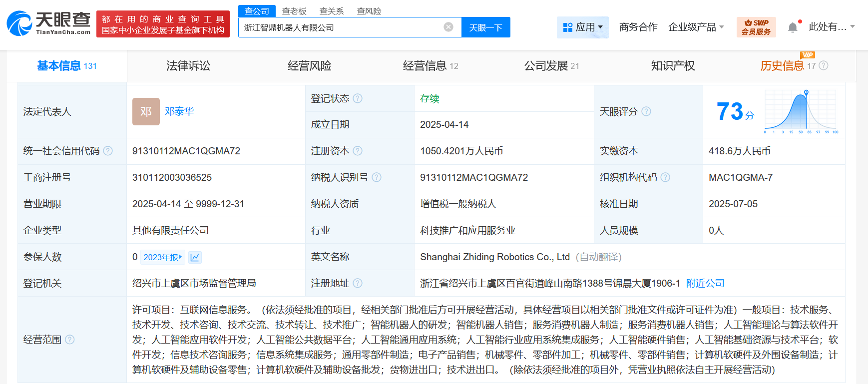868x384 pixels.
Task: Select the 73分 score value
Action: tap(735, 111)
